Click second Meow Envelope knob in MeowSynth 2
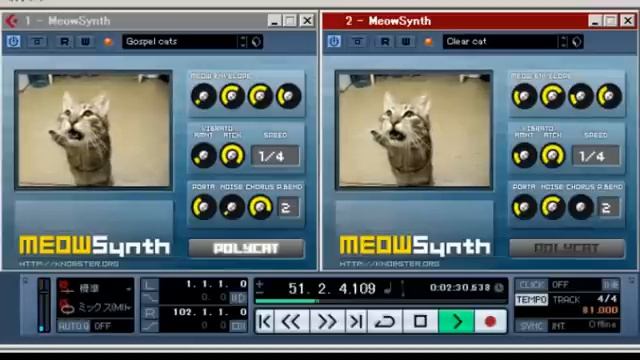Image resolution: width=640 pixels, height=360 pixels. tap(552, 96)
